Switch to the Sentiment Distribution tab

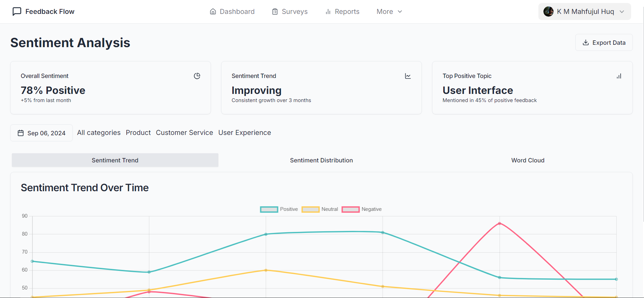pos(321,160)
